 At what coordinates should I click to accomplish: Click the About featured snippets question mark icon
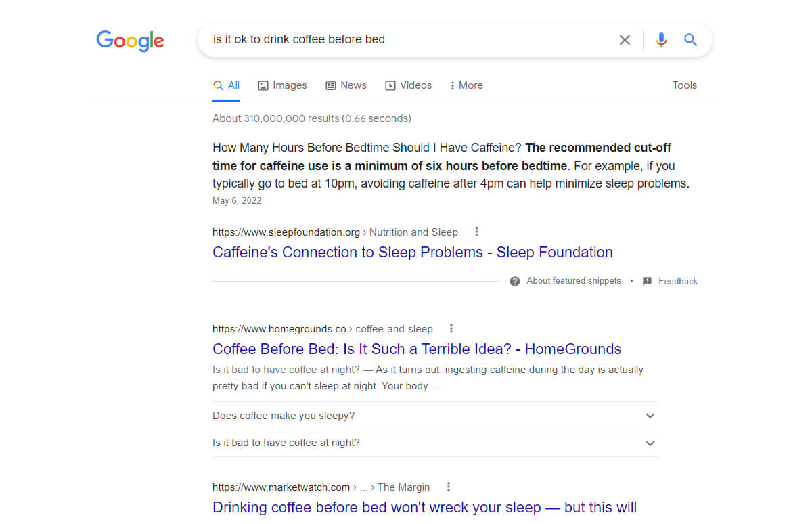click(515, 280)
